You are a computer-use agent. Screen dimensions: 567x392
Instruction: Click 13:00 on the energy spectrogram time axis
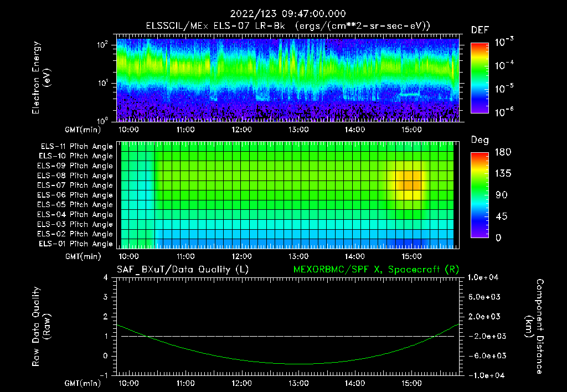(298, 130)
